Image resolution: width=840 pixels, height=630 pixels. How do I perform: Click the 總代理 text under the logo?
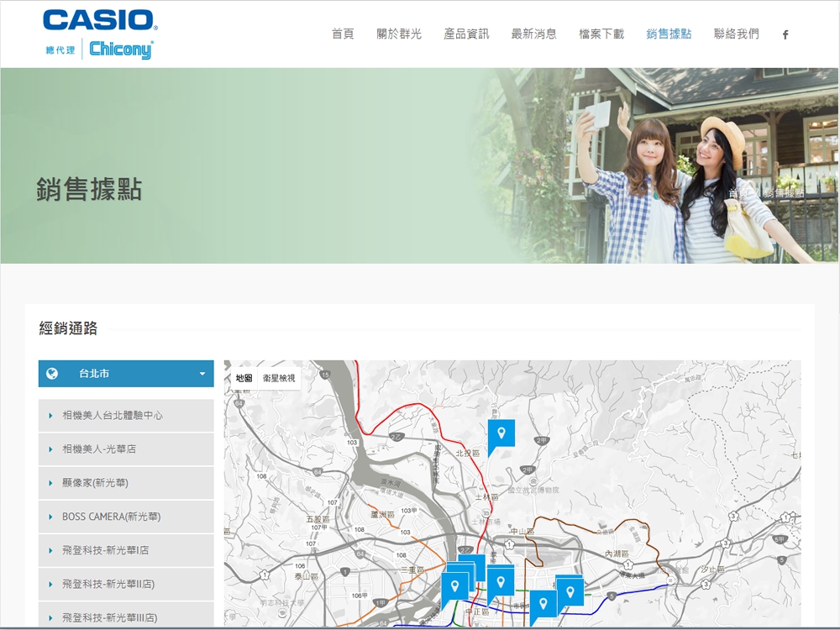click(x=60, y=50)
